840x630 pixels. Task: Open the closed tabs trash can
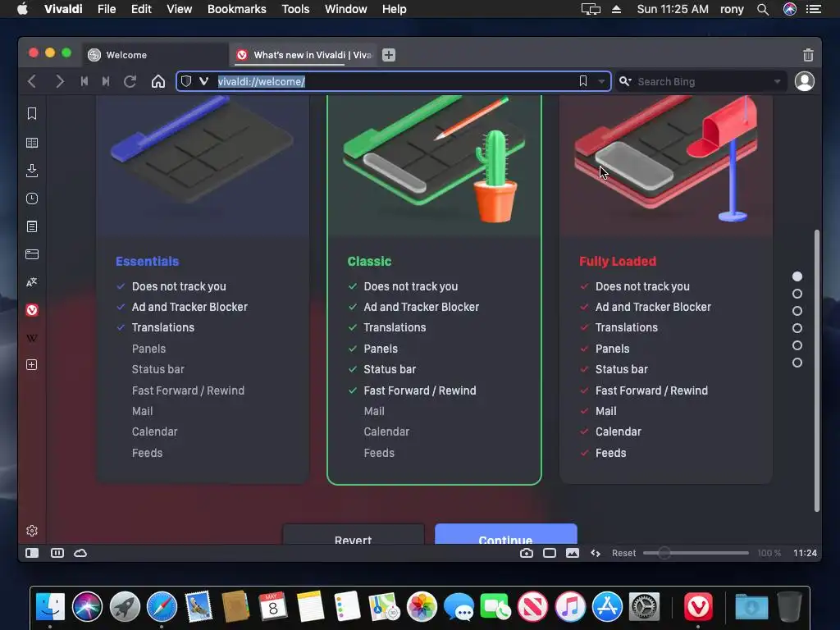808,55
